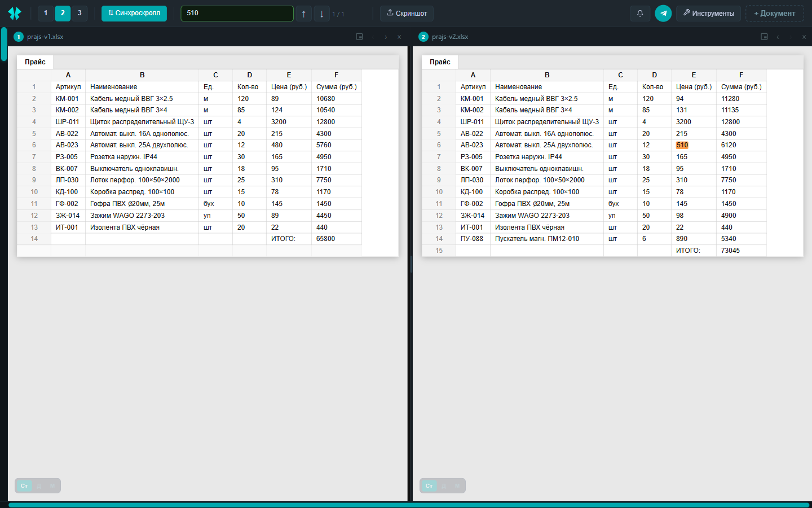
Task: Open notifications bell icon
Action: (x=640, y=13)
